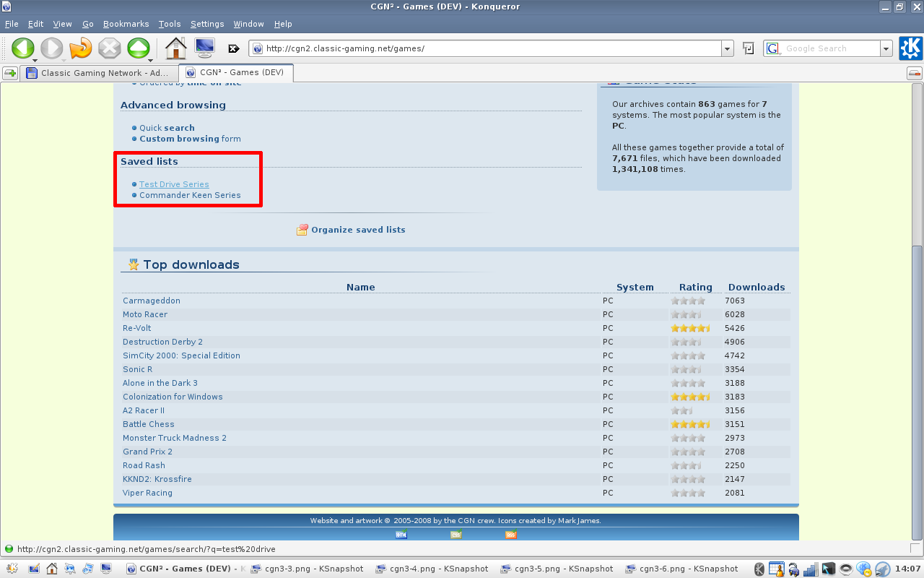This screenshot has width=924, height=578.
Task: Click the star rating for Colonization for Windows
Action: (x=691, y=397)
